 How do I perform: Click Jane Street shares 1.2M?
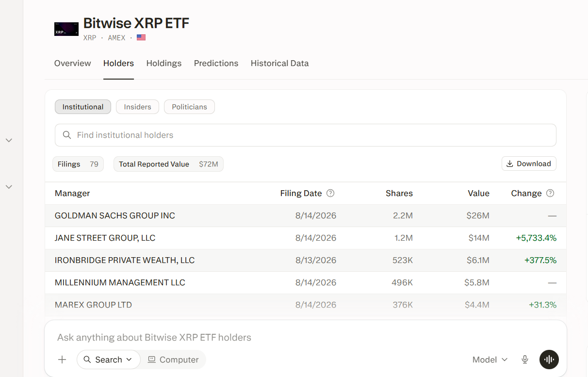tap(403, 238)
